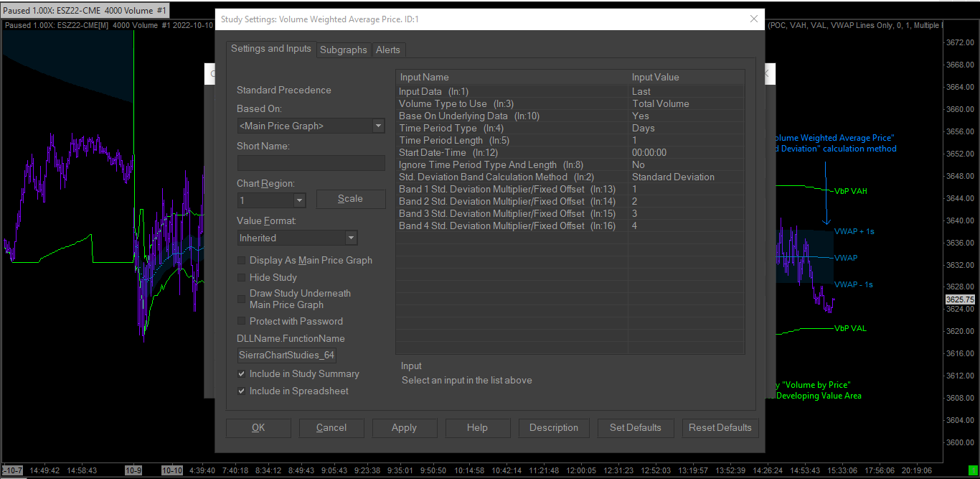This screenshot has height=479, width=980.
Task: Switch to the Subgraphs tab
Action: tap(343, 50)
